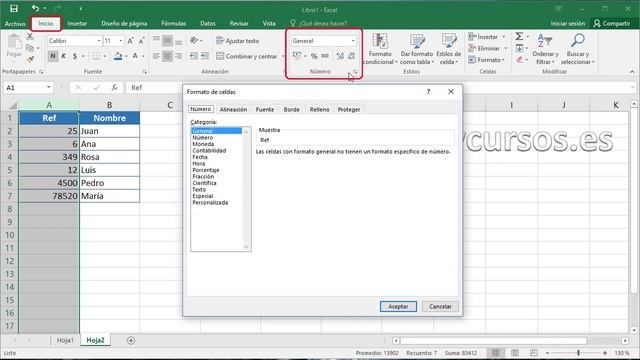Enable Ajustar texto wrap

pos(238,41)
